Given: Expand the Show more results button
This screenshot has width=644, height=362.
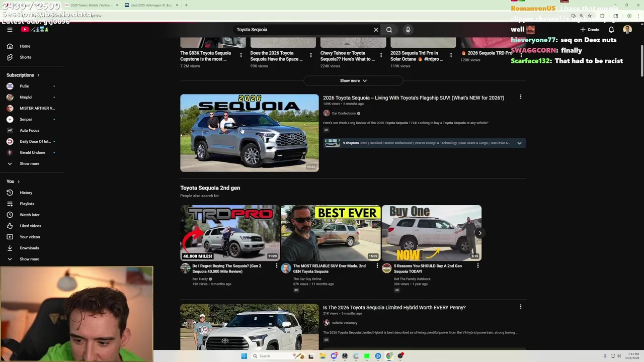Looking at the screenshot, I should tap(353, 80).
